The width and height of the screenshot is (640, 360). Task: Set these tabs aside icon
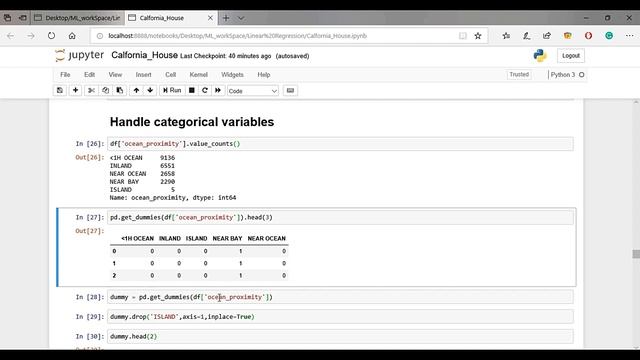(x=23, y=18)
